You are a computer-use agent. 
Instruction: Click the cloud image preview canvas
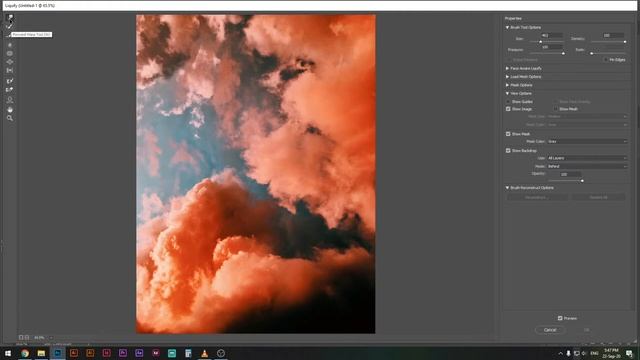256,174
